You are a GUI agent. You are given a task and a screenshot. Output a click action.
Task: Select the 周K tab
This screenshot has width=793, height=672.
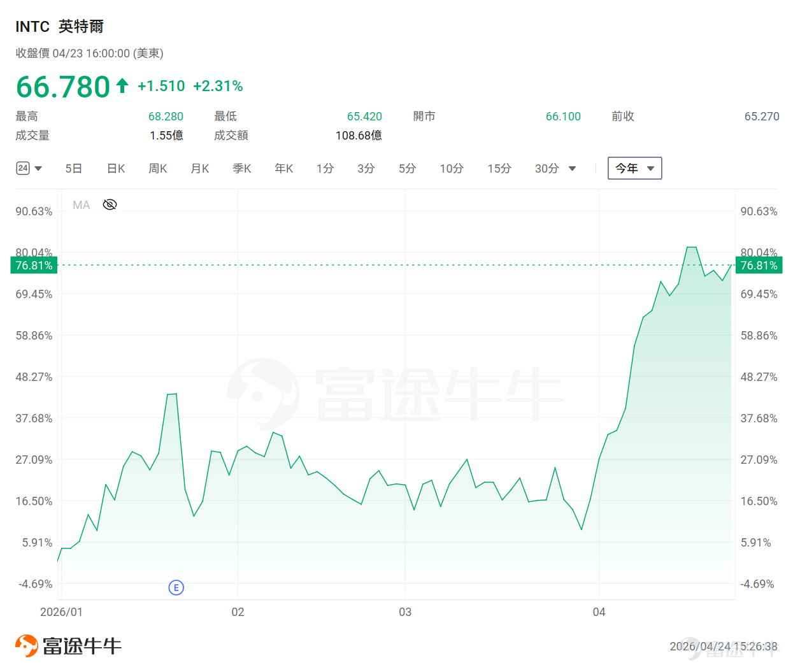click(158, 168)
